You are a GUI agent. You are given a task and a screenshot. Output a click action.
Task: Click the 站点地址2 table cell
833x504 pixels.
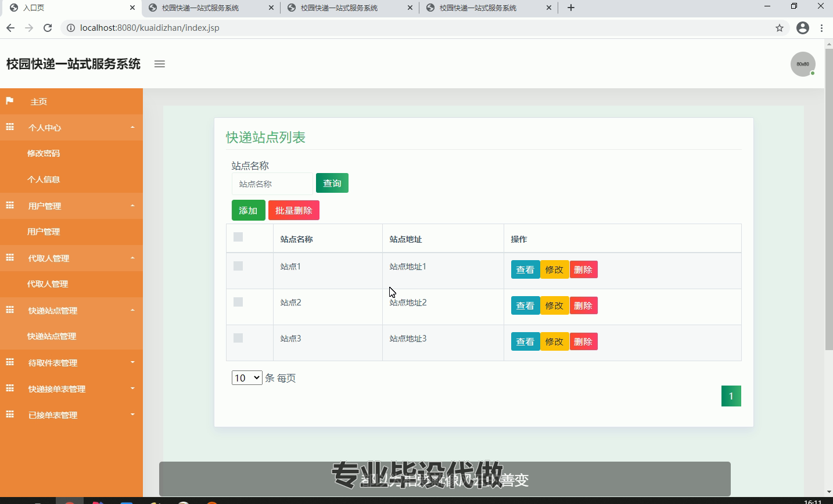click(443, 307)
